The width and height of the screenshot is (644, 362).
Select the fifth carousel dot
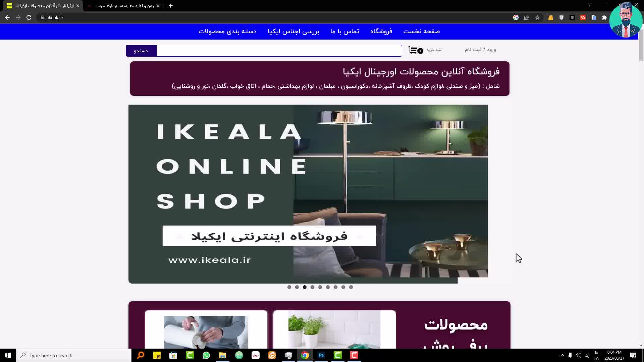tap(320, 287)
